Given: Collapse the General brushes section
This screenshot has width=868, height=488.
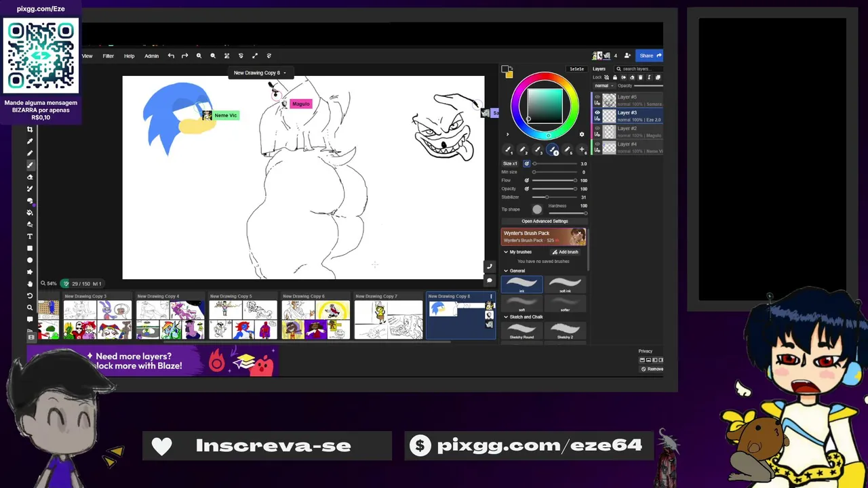Looking at the screenshot, I should tap(506, 270).
